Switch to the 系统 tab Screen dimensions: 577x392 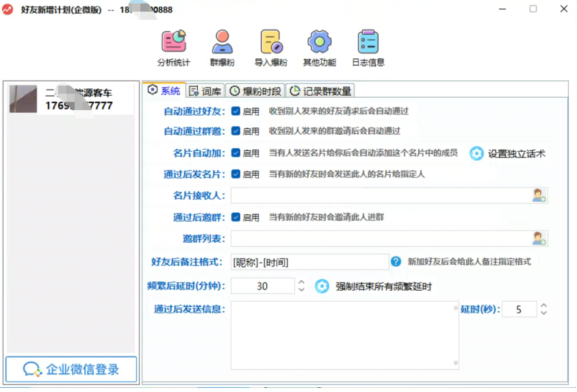(164, 90)
